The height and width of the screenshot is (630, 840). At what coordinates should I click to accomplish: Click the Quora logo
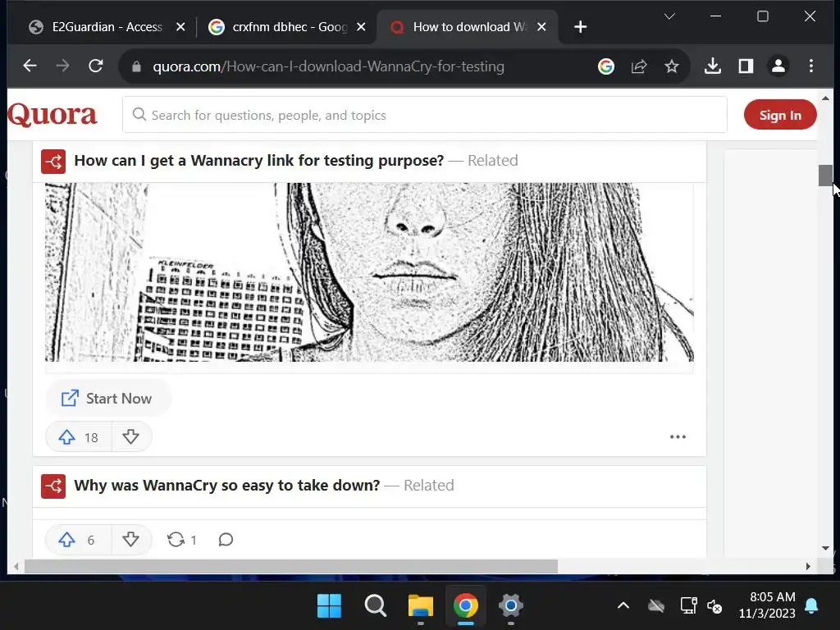coord(52,114)
